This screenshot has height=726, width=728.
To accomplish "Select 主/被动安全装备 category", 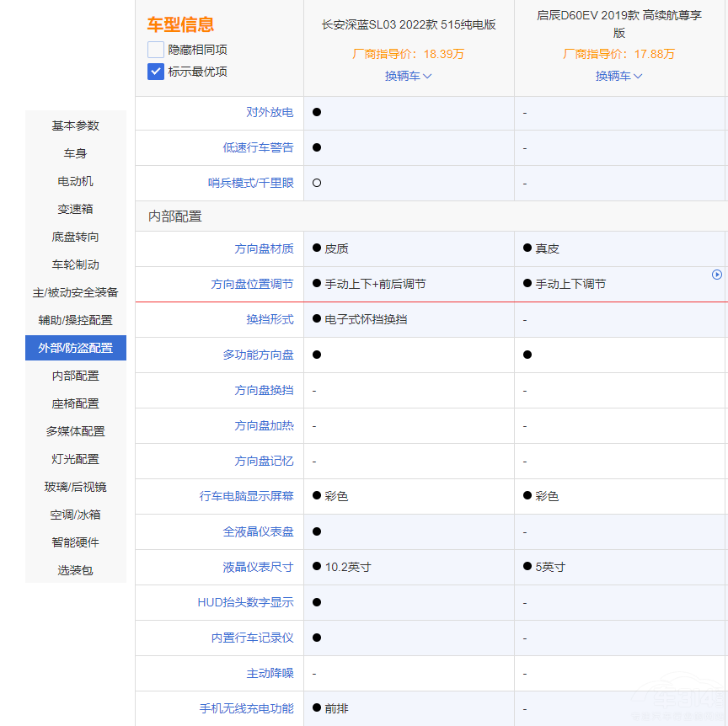I will 75,292.
